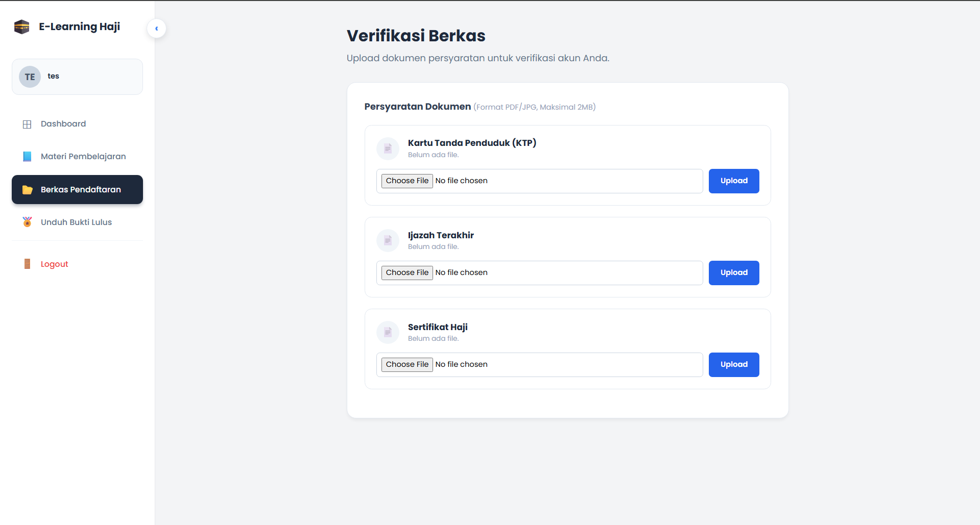Collapse the sidebar with chevron button
The height and width of the screenshot is (525, 980).
157,29
